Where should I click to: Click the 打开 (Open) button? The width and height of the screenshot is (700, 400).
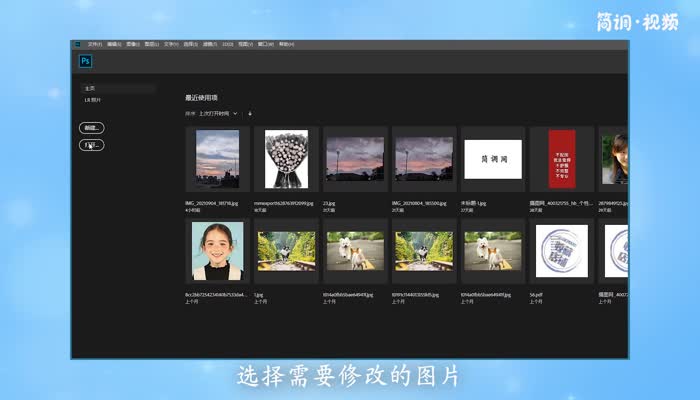91,145
